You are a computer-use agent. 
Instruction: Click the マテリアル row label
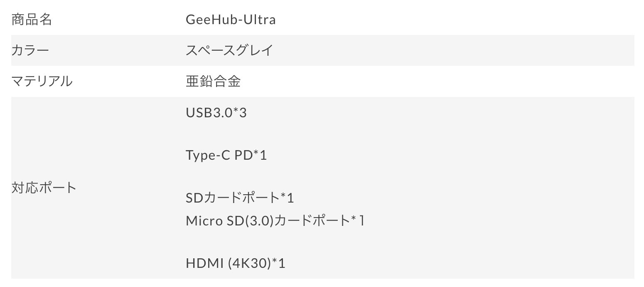pos(42,82)
